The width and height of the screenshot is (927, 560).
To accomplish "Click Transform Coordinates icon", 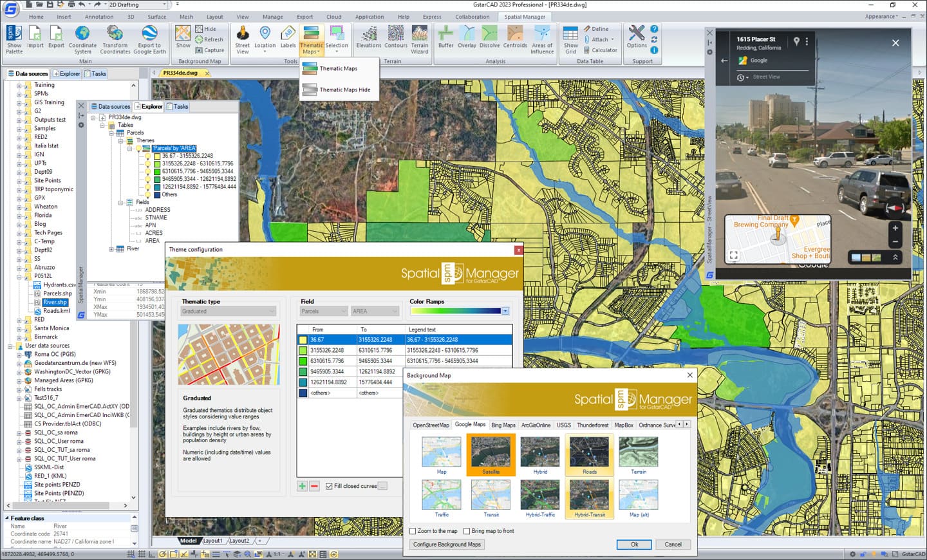I will point(115,39).
